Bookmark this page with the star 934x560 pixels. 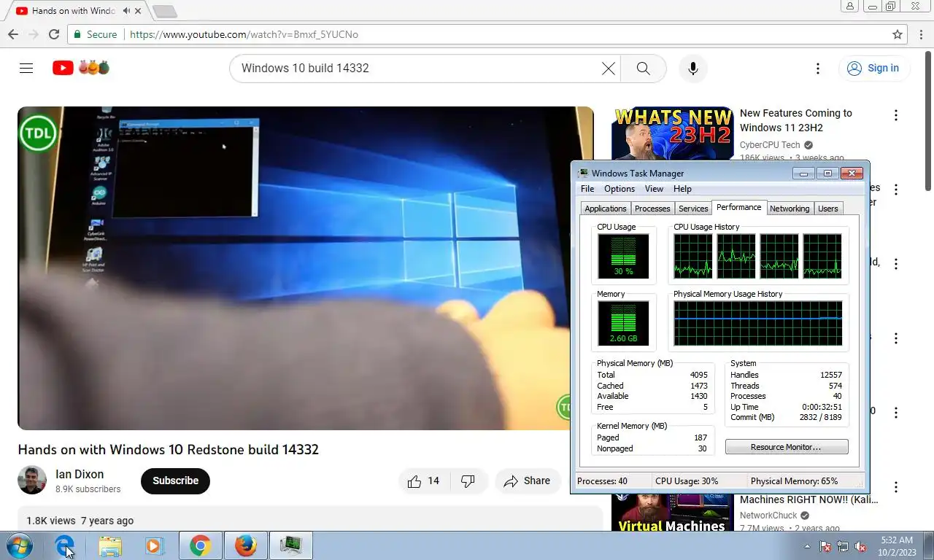(x=898, y=34)
